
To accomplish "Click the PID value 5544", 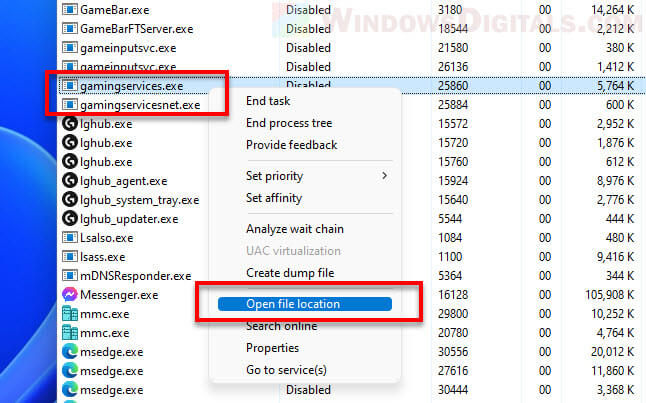I will [450, 219].
